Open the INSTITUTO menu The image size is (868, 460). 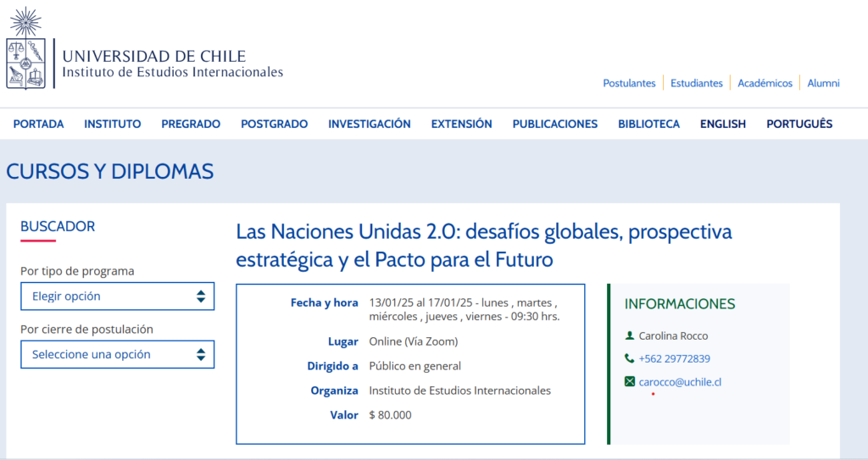pyautogui.click(x=113, y=124)
